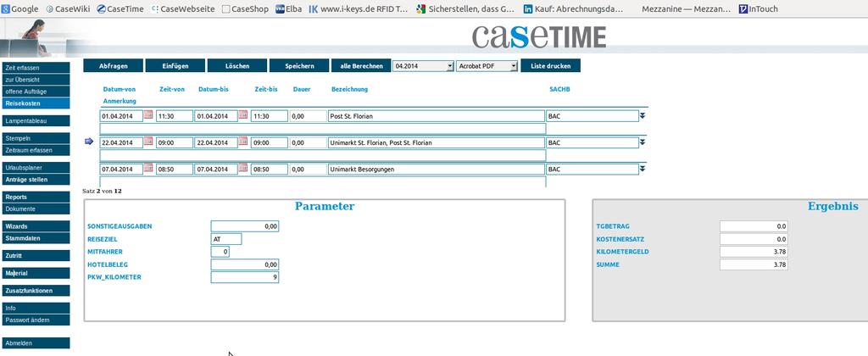Image resolution: width=868 pixels, height=356 pixels.
Task: Expand details arrow on Unimarkt Besorgungen row
Action: click(x=643, y=169)
